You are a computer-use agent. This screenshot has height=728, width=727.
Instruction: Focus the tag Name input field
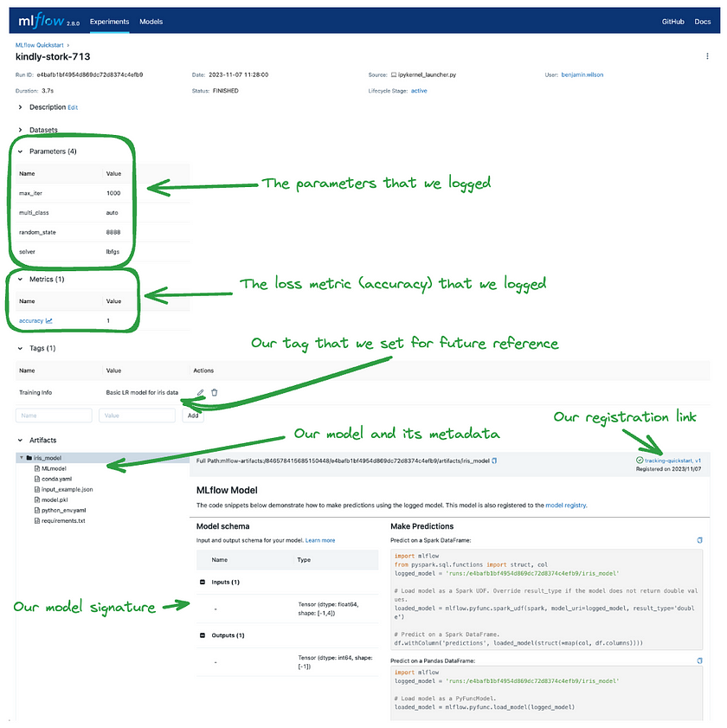[x=54, y=416]
